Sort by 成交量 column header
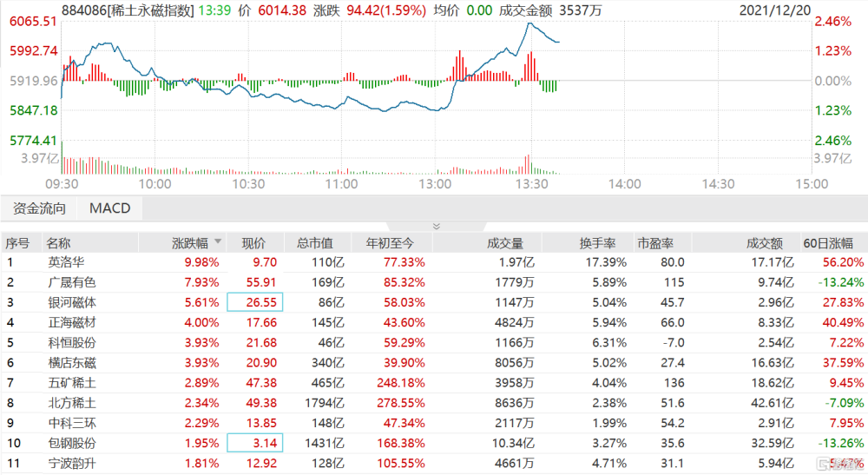The width and height of the screenshot is (868, 475). click(x=505, y=243)
